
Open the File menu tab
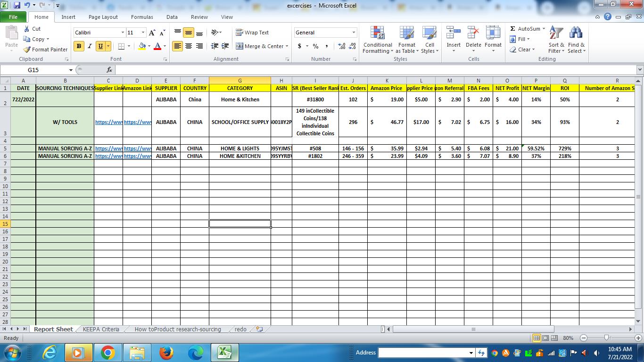tap(13, 17)
